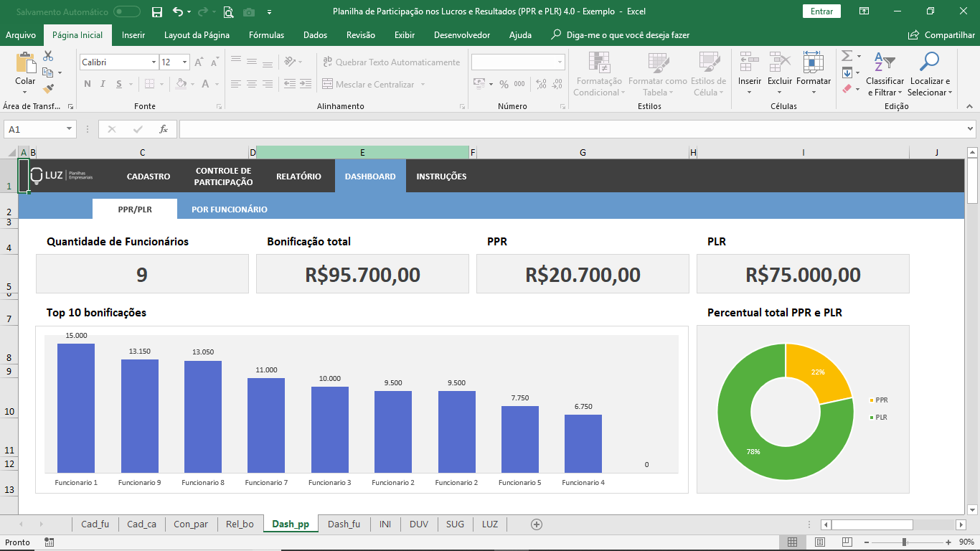Open Classificar e Filtrar
980x551 pixels.
point(885,74)
